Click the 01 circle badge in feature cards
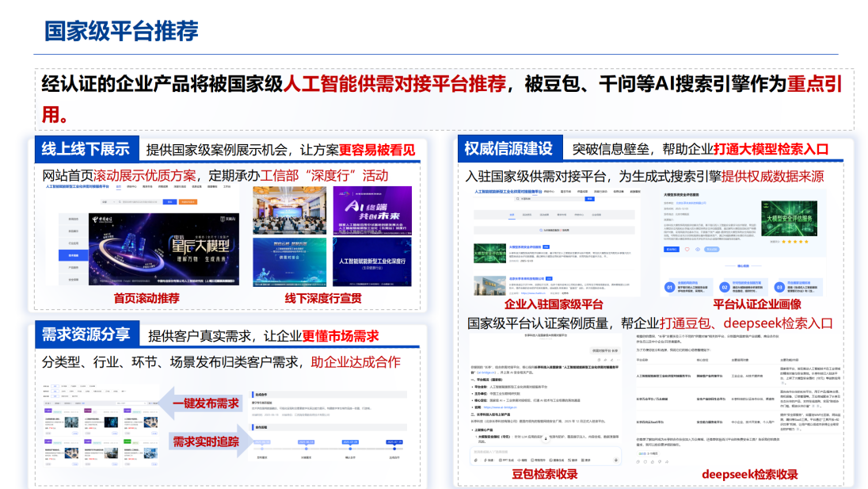868x489 pixels. (x=669, y=287)
